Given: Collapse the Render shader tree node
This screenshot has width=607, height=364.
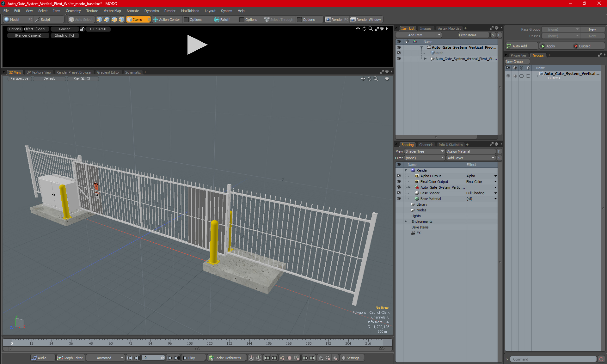Looking at the screenshot, I should coord(406,170).
